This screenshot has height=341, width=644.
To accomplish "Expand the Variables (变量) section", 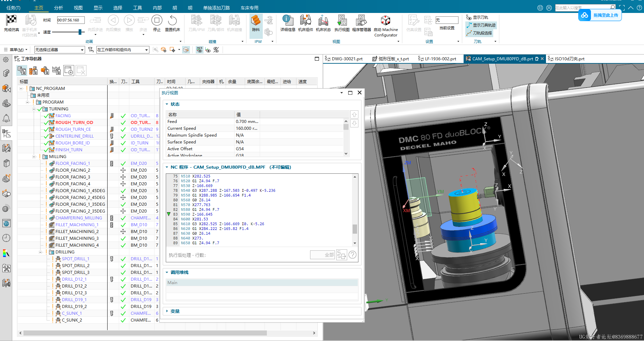I will 167,311.
